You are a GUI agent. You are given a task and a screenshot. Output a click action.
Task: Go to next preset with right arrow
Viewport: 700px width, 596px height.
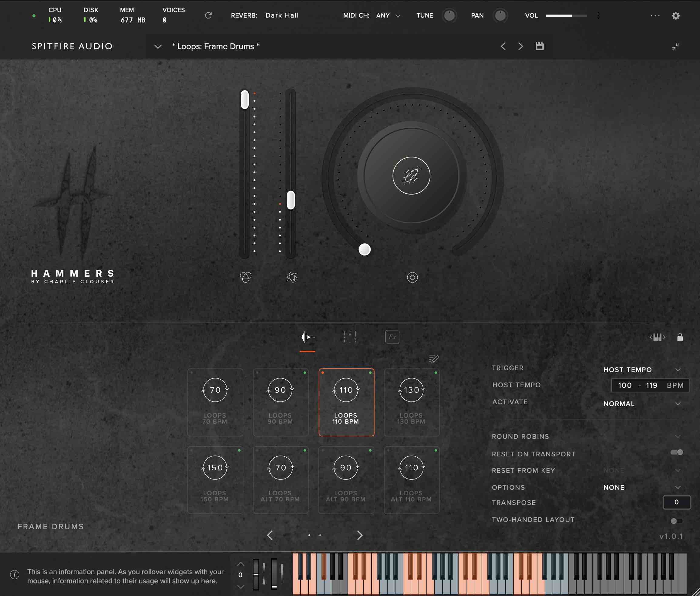click(520, 46)
